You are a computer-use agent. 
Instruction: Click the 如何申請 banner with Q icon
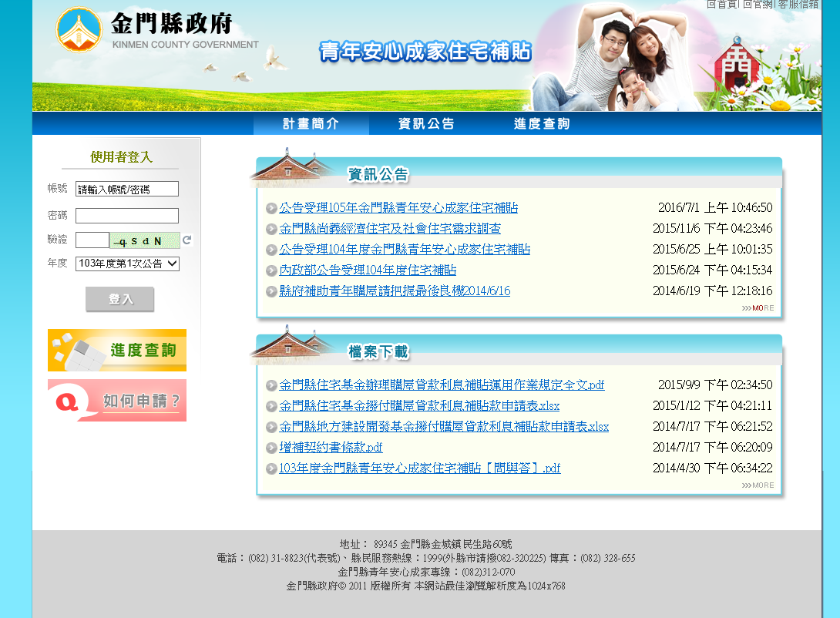tap(117, 401)
